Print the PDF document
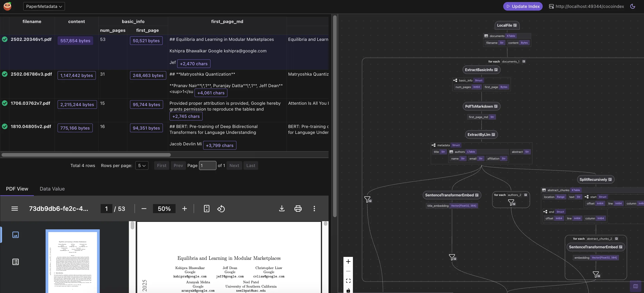Screen dimensions: 644x293 tap(298, 209)
